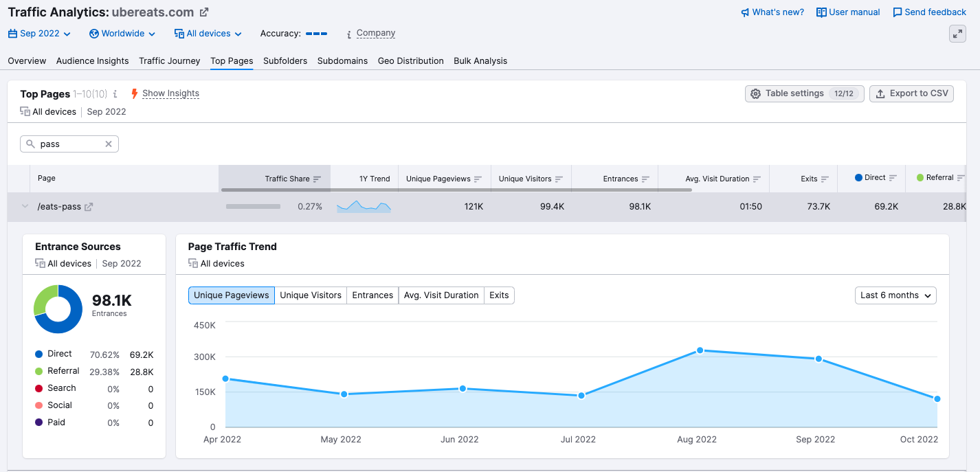Screen dimensions: 980x472
Task: Select Entrances chart metric
Action: (x=372, y=295)
